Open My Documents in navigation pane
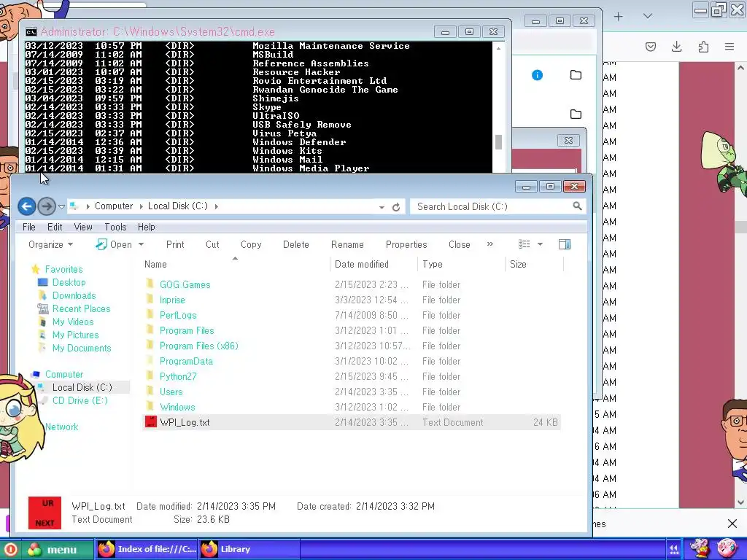The image size is (747, 560). tap(82, 348)
